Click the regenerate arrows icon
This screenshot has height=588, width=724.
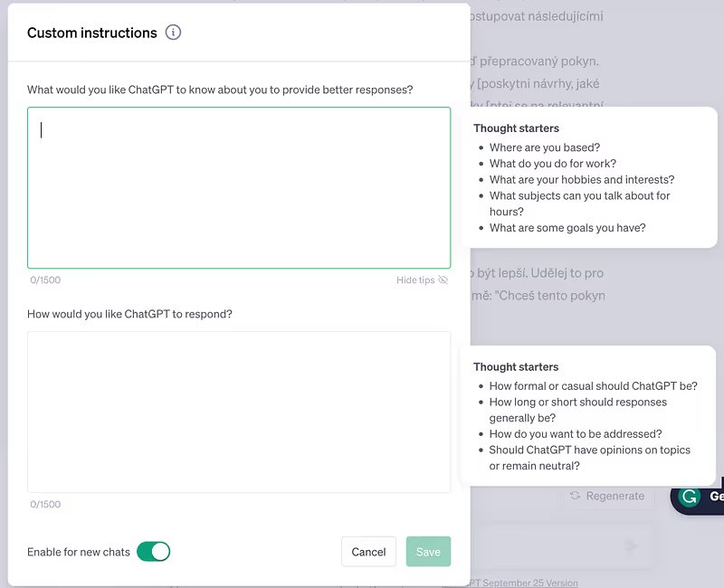pyautogui.click(x=575, y=496)
